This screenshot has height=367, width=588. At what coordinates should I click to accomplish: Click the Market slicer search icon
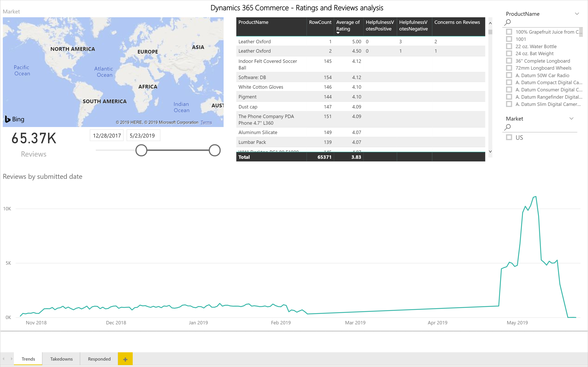[507, 127]
